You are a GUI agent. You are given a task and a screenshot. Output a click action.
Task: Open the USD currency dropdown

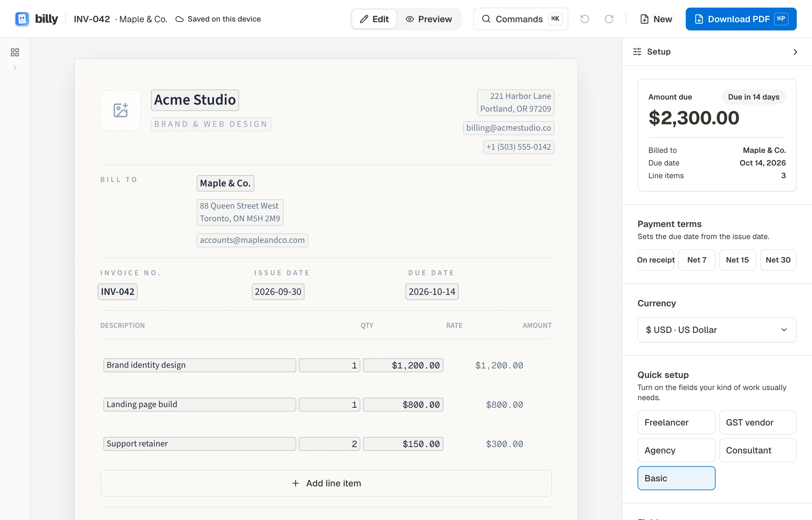[x=717, y=329]
